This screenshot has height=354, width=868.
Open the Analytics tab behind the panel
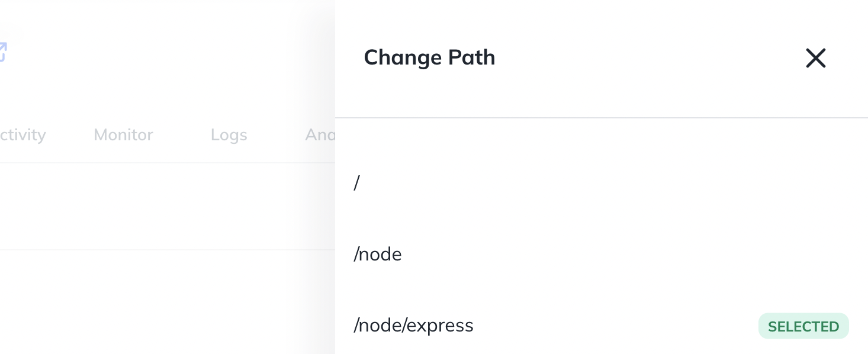coord(320,135)
